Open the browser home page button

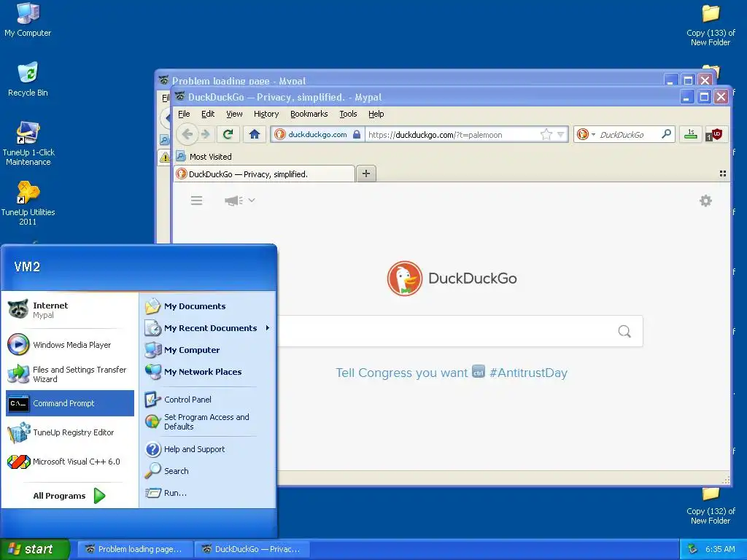(x=255, y=134)
